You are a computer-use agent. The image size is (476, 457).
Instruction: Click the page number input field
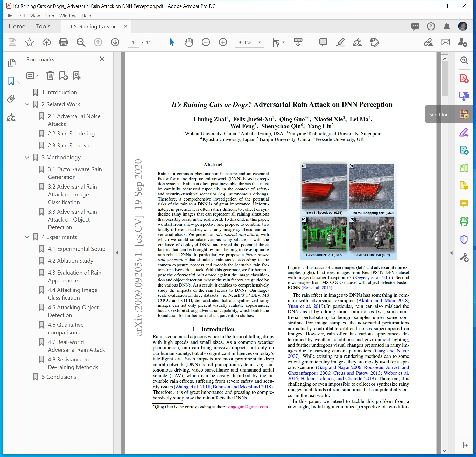(x=133, y=42)
